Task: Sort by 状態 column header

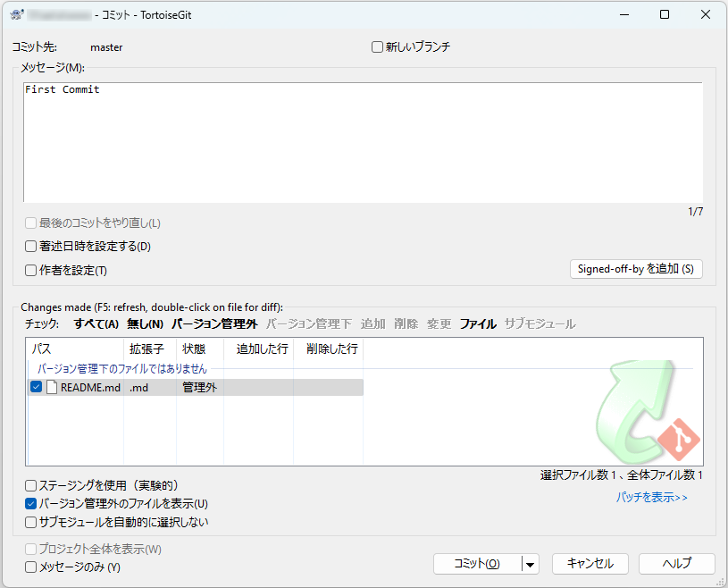Action: 200,349
